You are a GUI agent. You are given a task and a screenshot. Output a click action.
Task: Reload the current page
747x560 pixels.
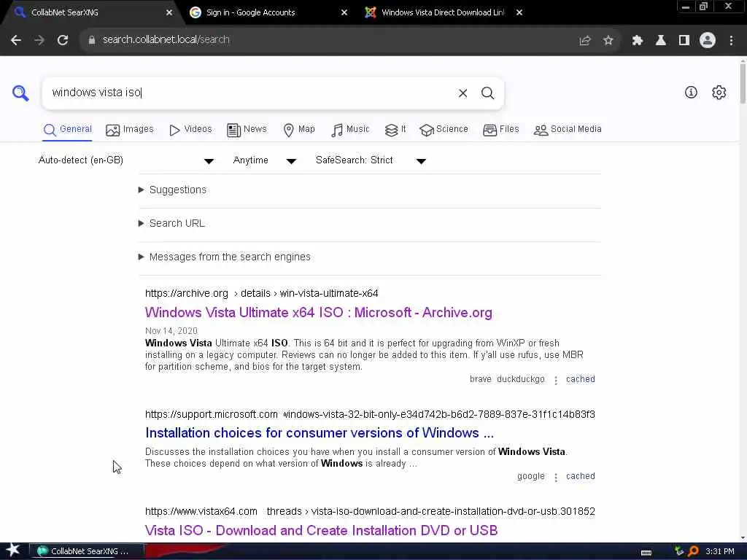63,40
